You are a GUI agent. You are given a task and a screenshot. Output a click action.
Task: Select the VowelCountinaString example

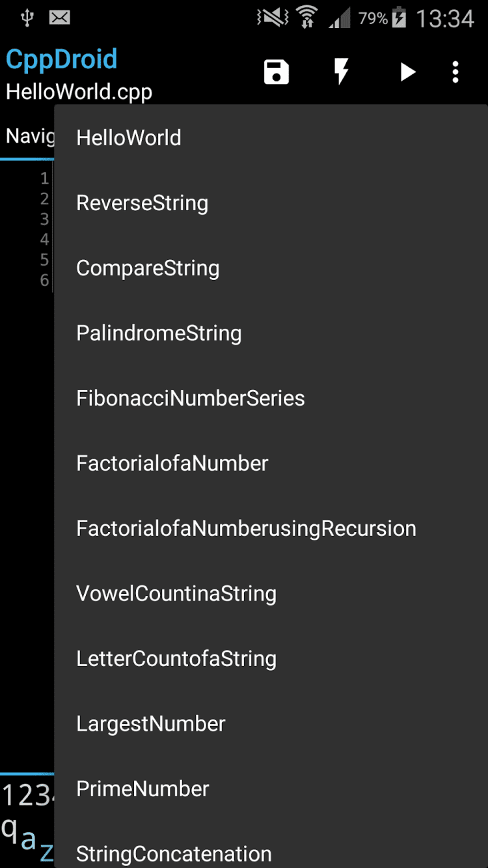tap(176, 594)
